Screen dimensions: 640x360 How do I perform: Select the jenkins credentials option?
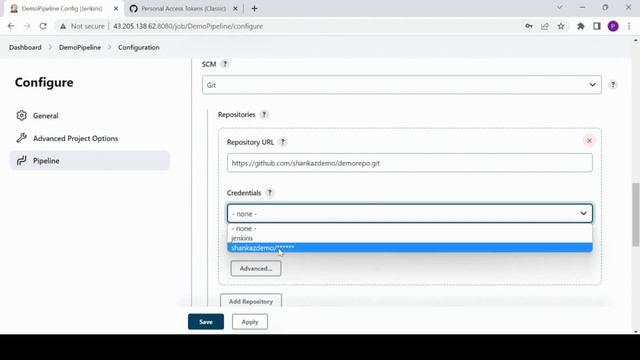410,238
